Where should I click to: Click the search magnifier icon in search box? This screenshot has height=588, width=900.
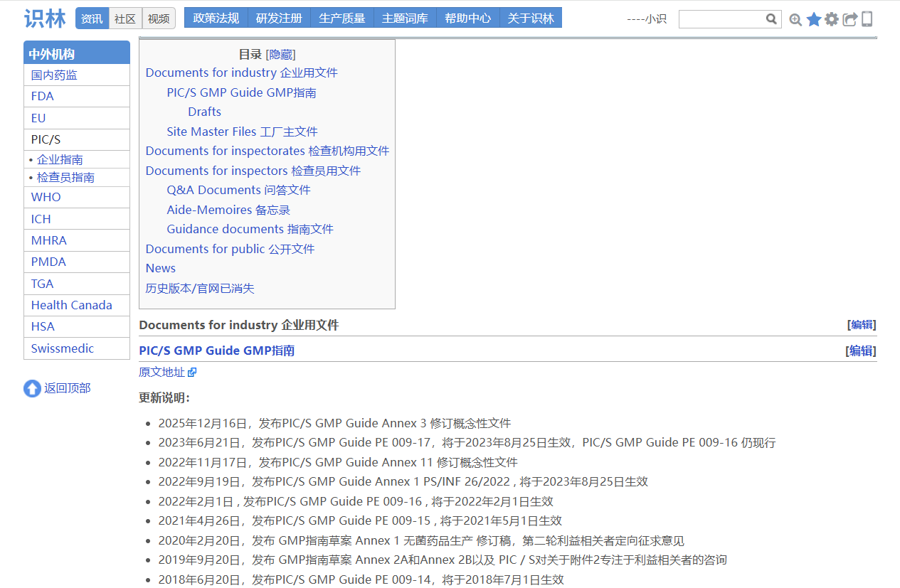pyautogui.click(x=771, y=19)
